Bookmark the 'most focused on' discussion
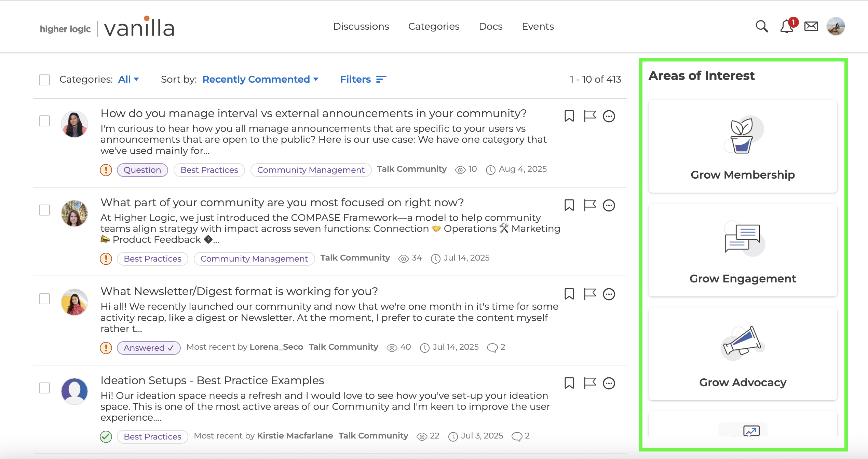The height and width of the screenshot is (459, 868). click(x=569, y=205)
